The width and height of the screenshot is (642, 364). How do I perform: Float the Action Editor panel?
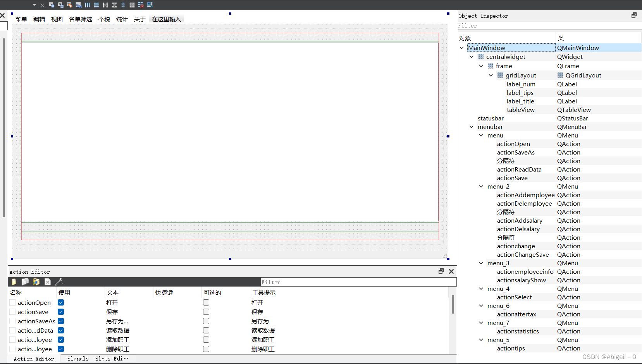[x=441, y=271]
